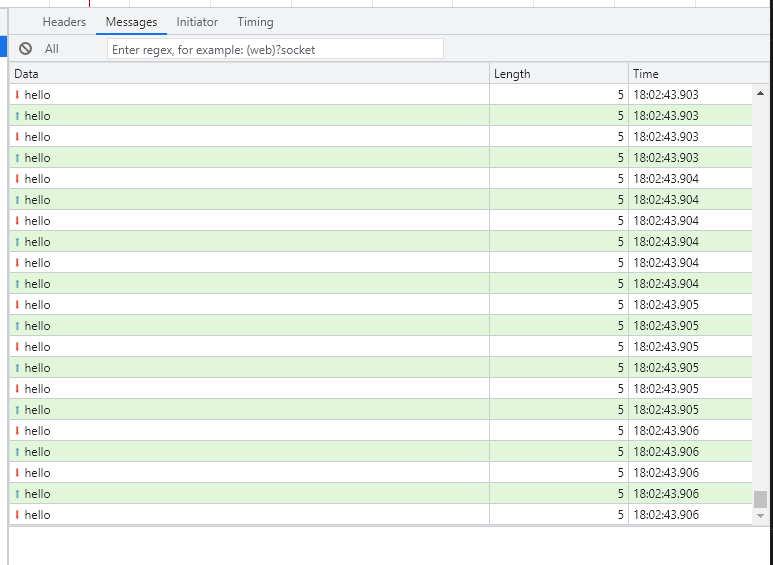Switch to the Headers tab
Viewport: 773px width, 565px height.
click(64, 22)
